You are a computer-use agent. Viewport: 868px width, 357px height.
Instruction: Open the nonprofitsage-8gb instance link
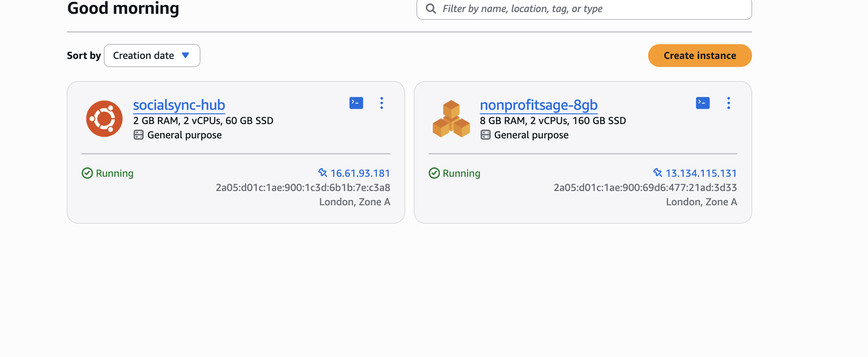pyautogui.click(x=538, y=105)
